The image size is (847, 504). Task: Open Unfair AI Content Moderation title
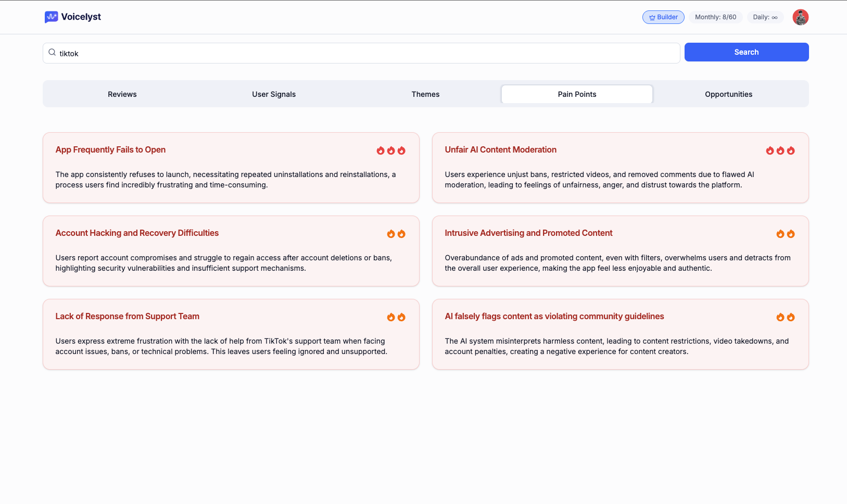click(500, 150)
